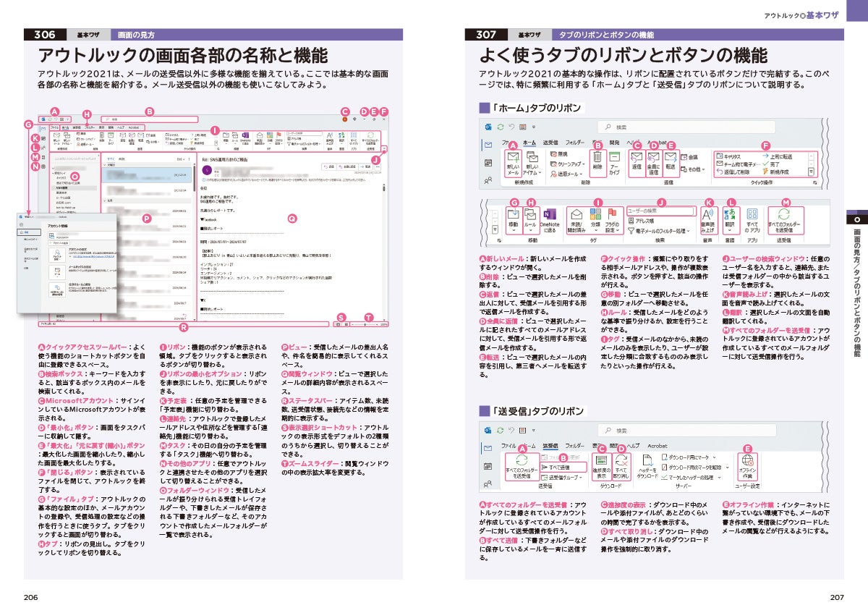Toggle オフライン作業 in the 送受信 ribbon figure

[748, 468]
